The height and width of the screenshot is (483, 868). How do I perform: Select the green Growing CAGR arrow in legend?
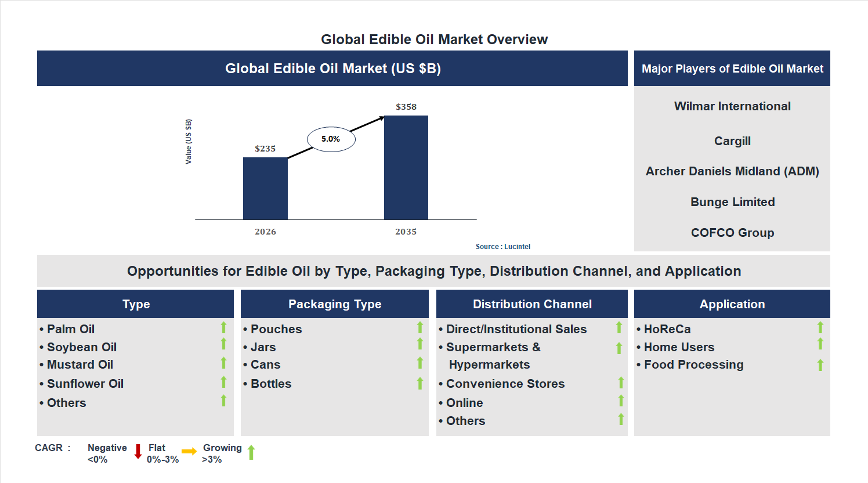[x=251, y=452]
